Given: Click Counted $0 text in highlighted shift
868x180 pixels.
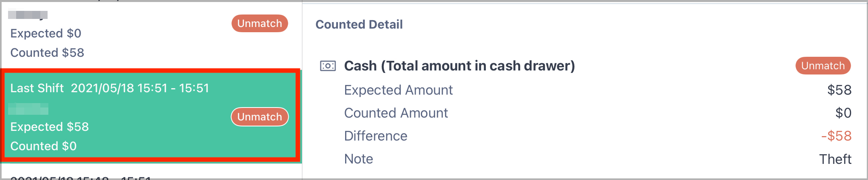Looking at the screenshot, I should [44, 146].
